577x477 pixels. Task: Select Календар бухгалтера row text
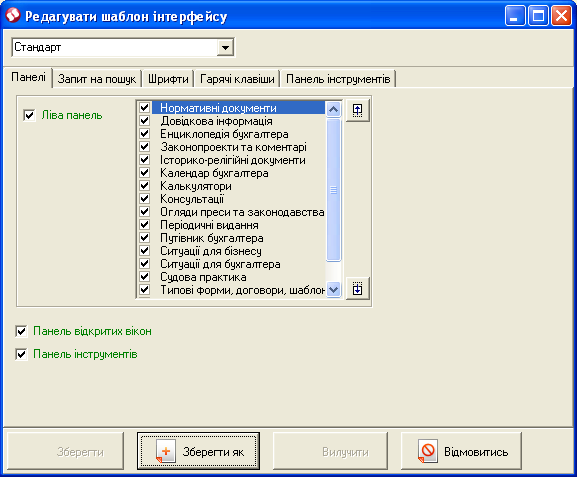[x=214, y=173]
